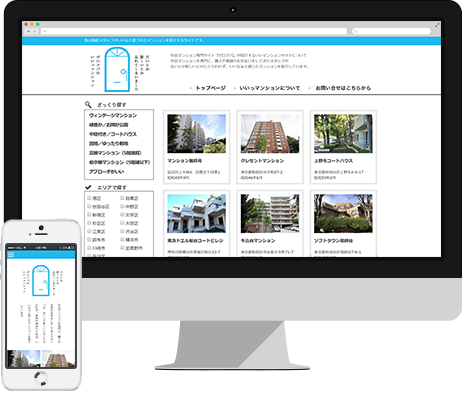Enable the 渋谷区 area checkbox
This screenshot has width=462, height=400.
click(x=122, y=231)
